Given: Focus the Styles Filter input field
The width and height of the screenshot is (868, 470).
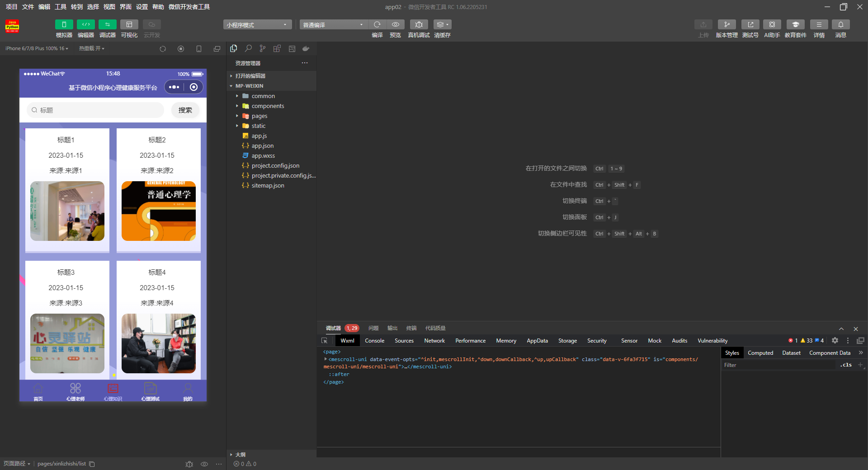Looking at the screenshot, I should pos(778,365).
